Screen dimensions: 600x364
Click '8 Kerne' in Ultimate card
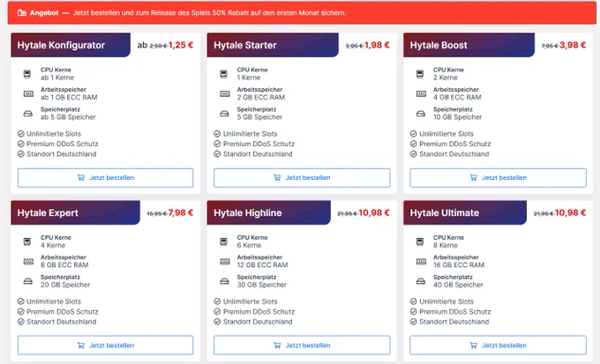(x=446, y=246)
